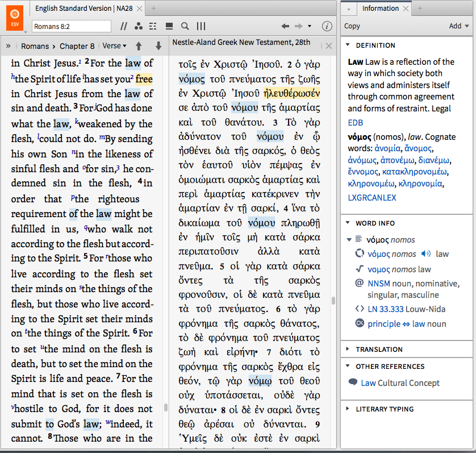Expand the sidebar double-chevron

[x=8, y=46]
